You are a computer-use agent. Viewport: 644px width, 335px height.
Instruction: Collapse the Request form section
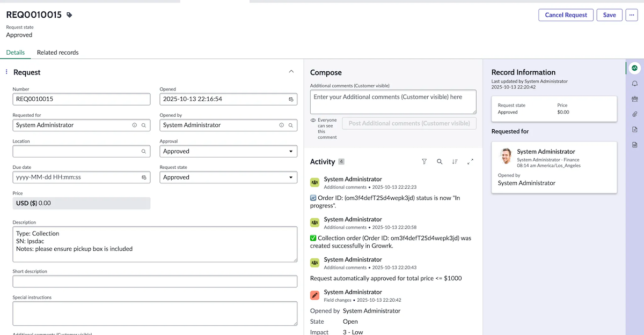click(291, 71)
